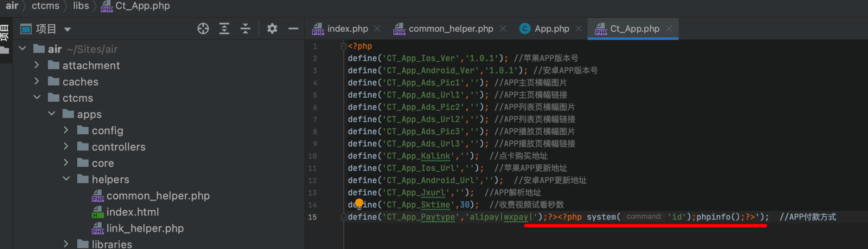The width and height of the screenshot is (868, 249).
Task: Click the yellow intention lightbulb on line 14
Action: tap(359, 203)
